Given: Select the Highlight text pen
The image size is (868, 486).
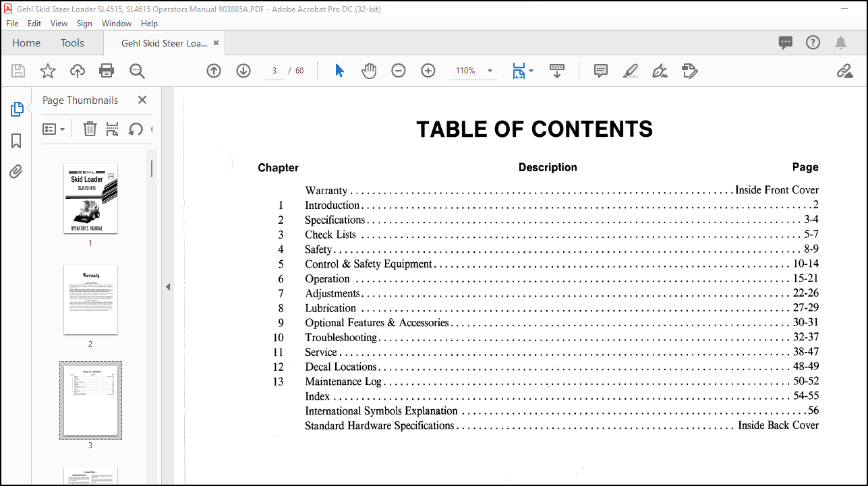Looking at the screenshot, I should 631,71.
